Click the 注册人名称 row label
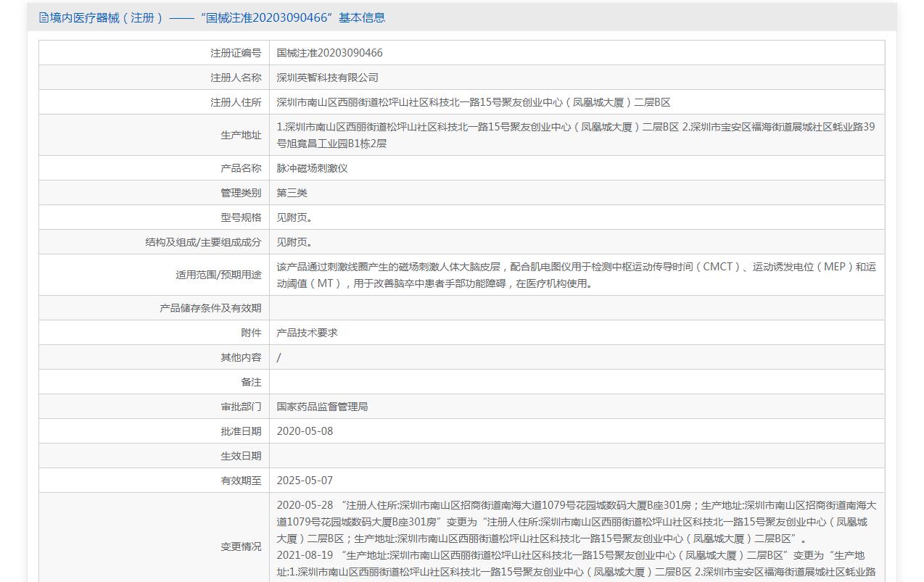Screen dimensions: 924x582 tap(236, 78)
